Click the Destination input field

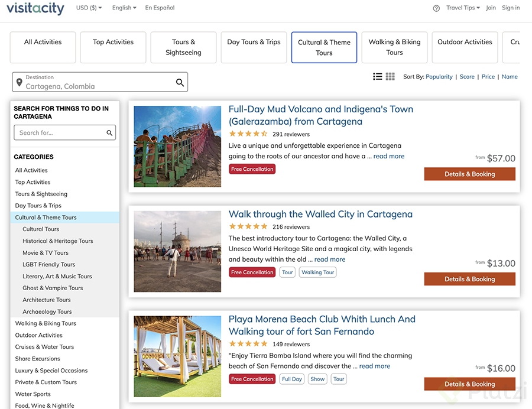coord(100,82)
